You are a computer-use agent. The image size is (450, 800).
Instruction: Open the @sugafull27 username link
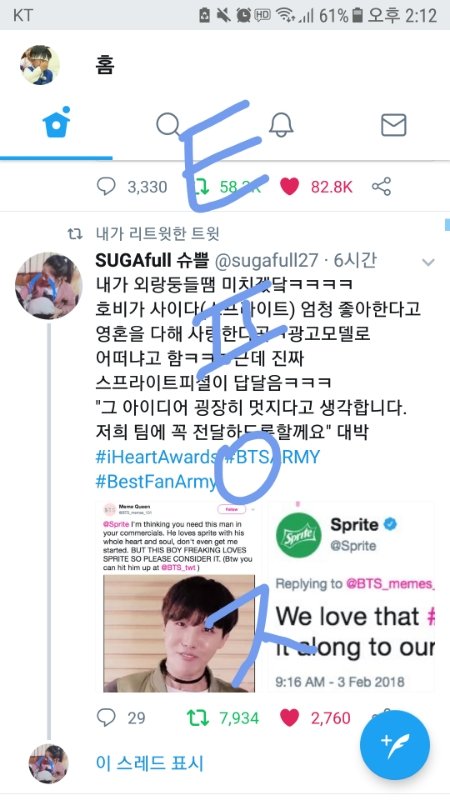(x=266, y=261)
